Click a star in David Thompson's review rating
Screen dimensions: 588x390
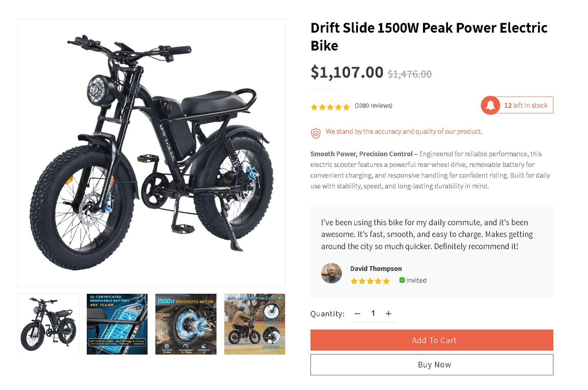tap(370, 280)
